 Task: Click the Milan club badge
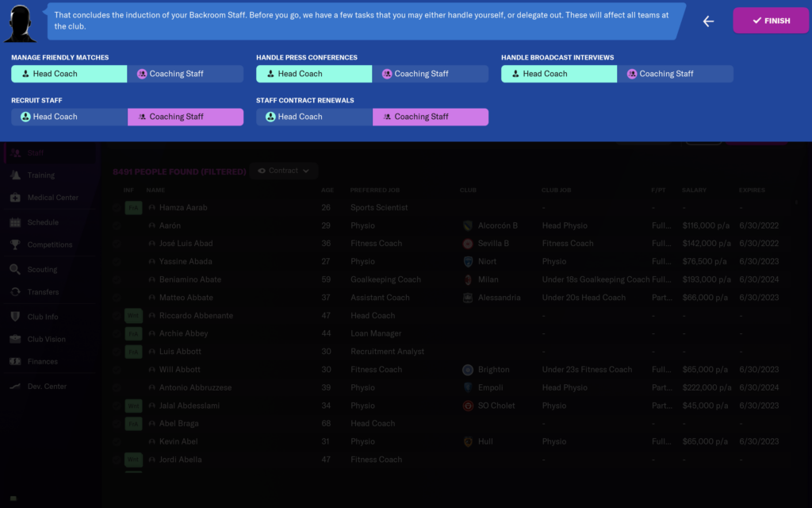468,279
